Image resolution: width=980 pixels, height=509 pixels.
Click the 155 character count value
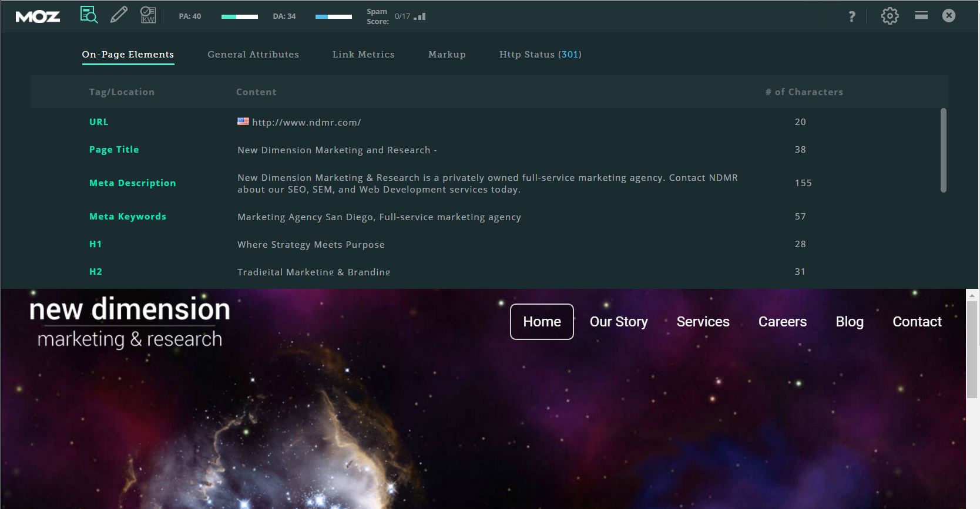[803, 183]
